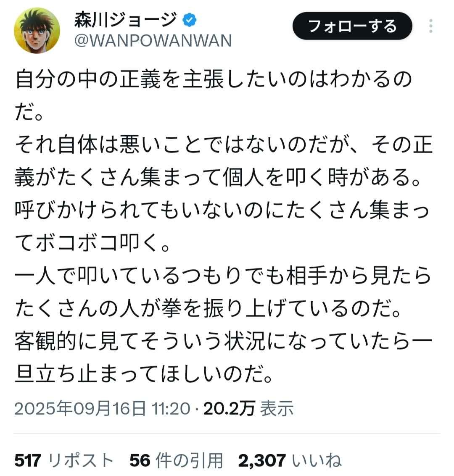Open the three-dot more options menu
The image size is (454, 476).
(430, 26)
